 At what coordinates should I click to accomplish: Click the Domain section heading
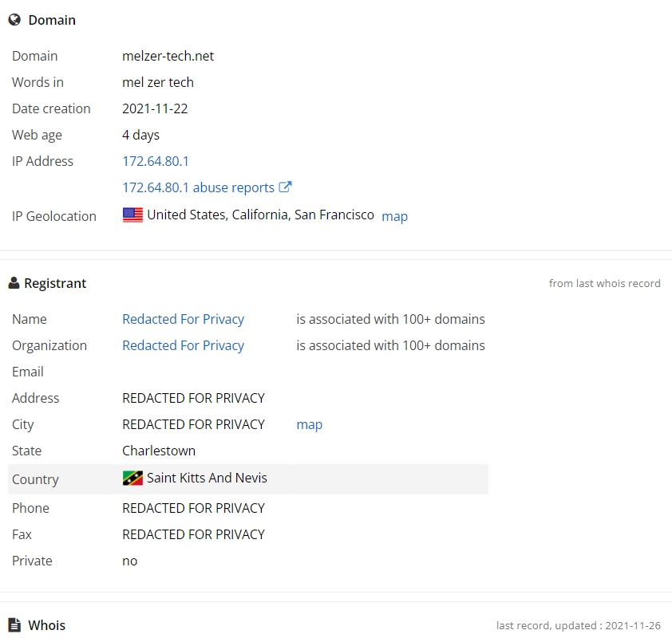click(x=52, y=20)
